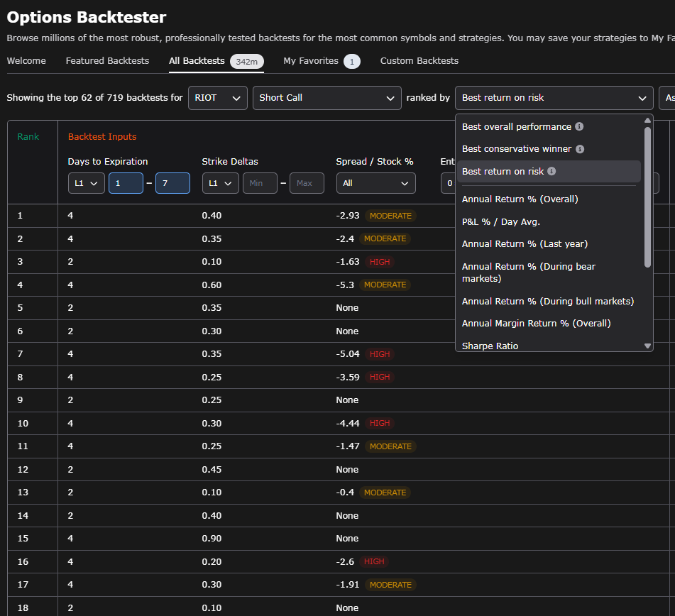This screenshot has height=616, width=675.
Task: Click the HIGH badge next to -4.44
Action: 380,423
